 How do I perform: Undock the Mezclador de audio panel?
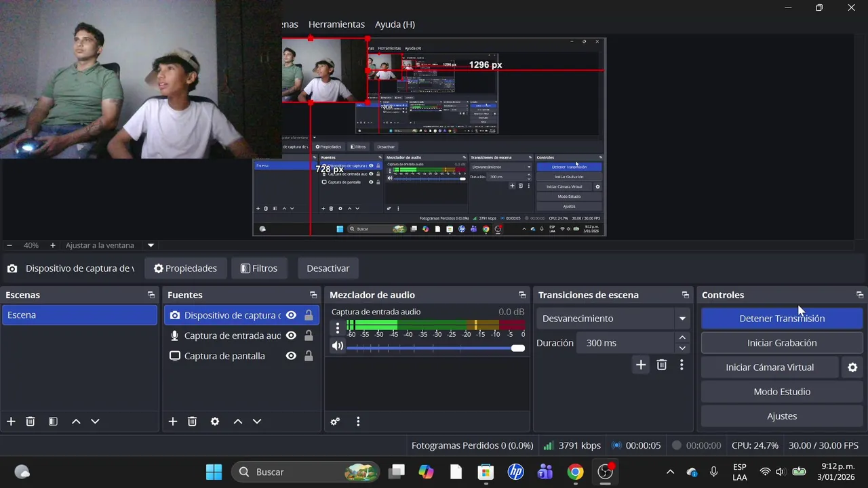pos(522,295)
